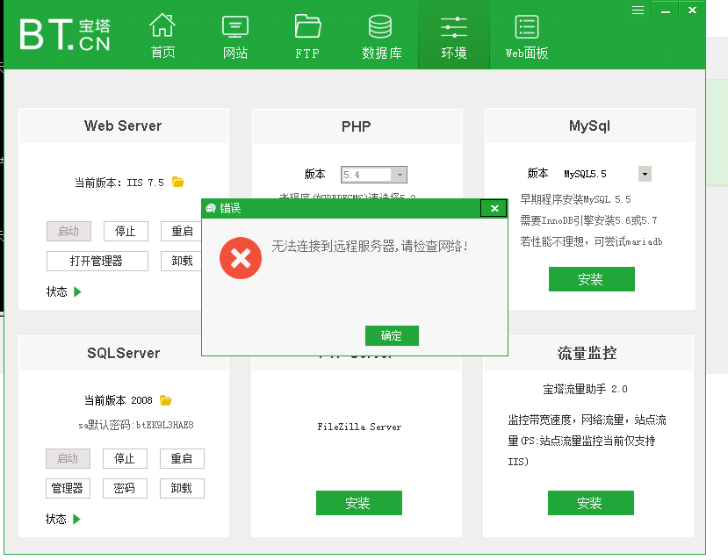The height and width of the screenshot is (560, 728).
Task: Open SQLServer 2008 folder icon
Action: tap(166, 400)
